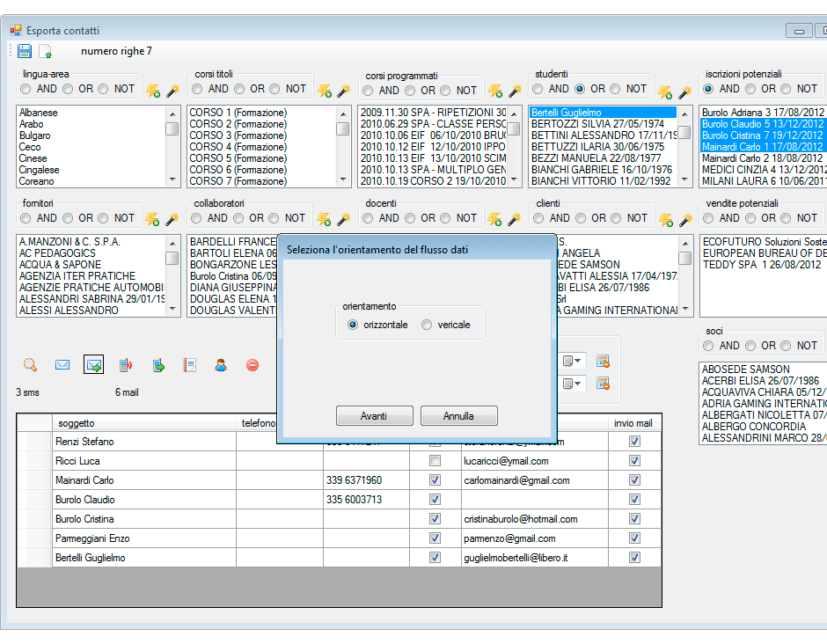The image size is (827, 644).
Task: Select BERTOZZI SILVIA in the studenti list
Action: (x=597, y=124)
